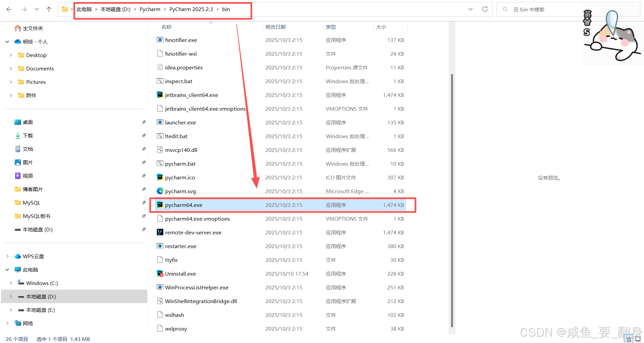Collapse the 此电脑 tree node
This screenshot has height=343, width=644.
[7, 270]
